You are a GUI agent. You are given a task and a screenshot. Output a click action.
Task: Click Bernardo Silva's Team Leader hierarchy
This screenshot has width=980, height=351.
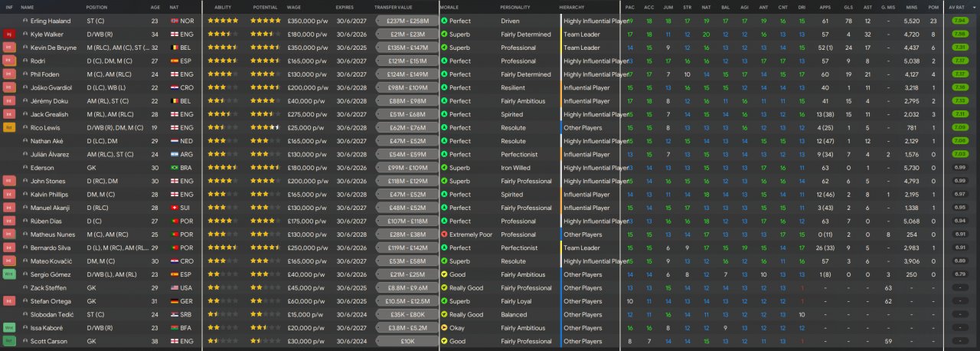pos(582,248)
